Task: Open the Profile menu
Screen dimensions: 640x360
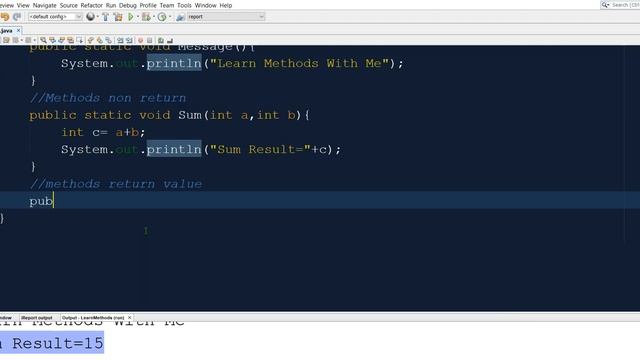Action: (x=148, y=5)
